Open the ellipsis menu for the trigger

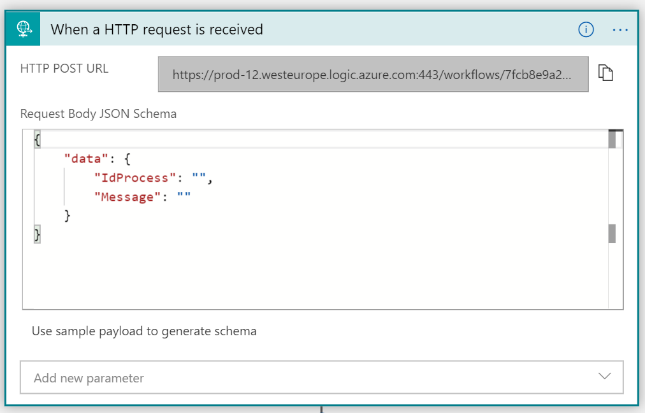[x=620, y=29]
